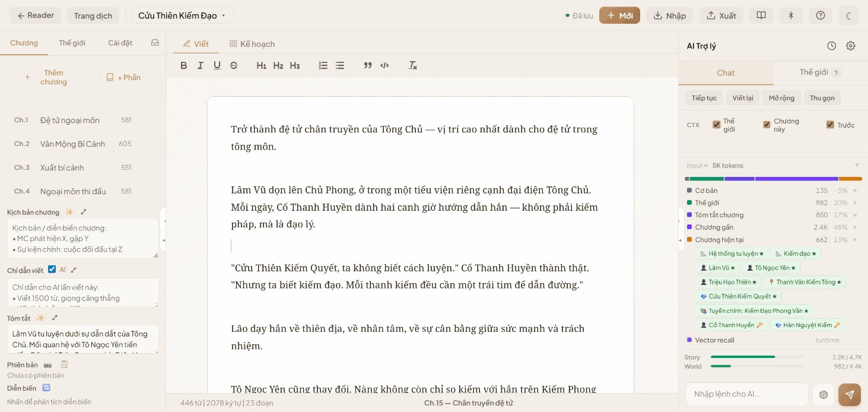Disable the Thế giới context checkbox
Image resolution: width=868 pixels, height=412 pixels.
[717, 125]
